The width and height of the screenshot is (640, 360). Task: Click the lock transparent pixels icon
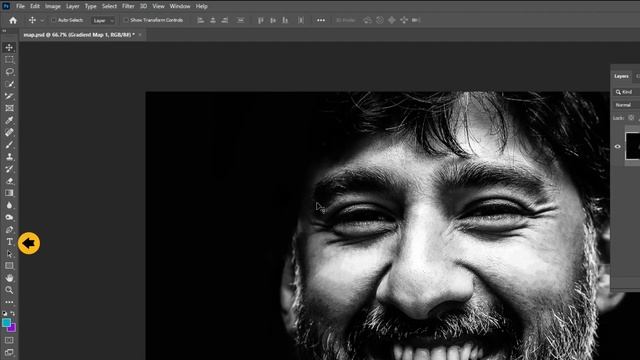click(x=631, y=118)
